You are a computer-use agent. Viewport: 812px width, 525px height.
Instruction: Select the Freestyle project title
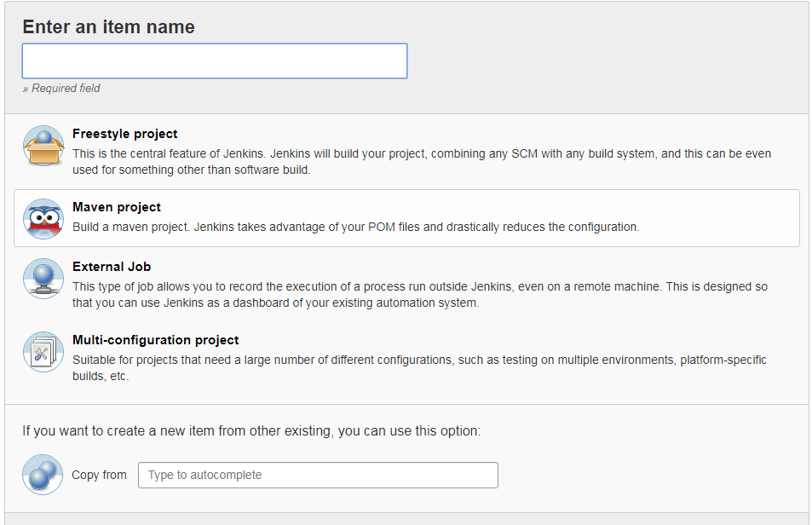pyautogui.click(x=125, y=134)
